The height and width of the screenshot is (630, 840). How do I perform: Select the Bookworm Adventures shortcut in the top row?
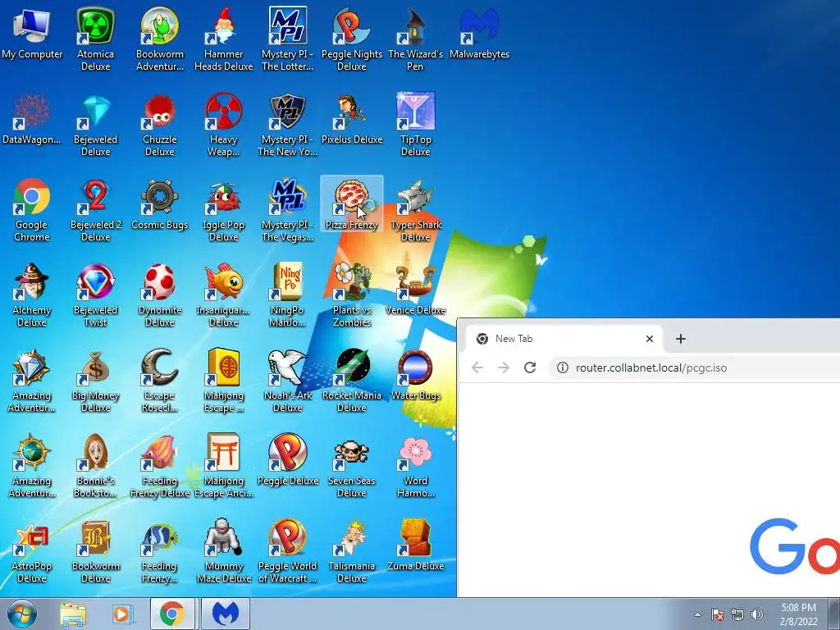[x=160, y=39]
